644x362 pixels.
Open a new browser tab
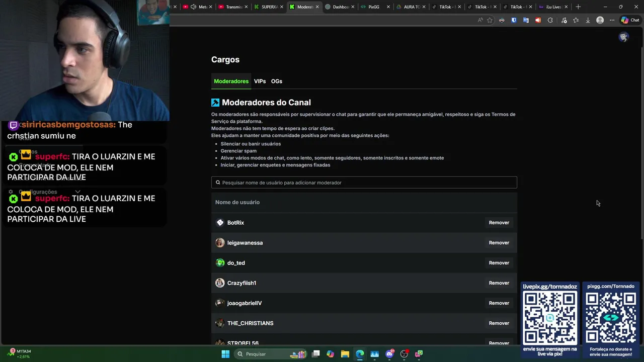click(x=578, y=7)
